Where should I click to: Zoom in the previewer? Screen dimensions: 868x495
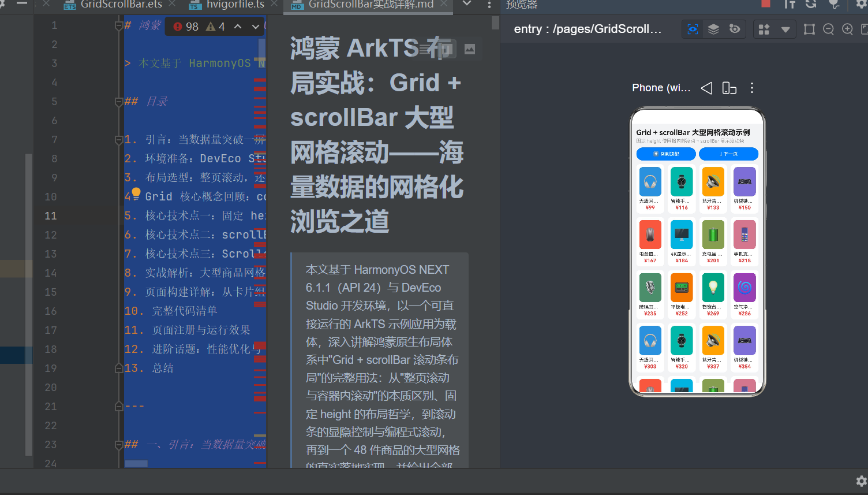point(847,29)
